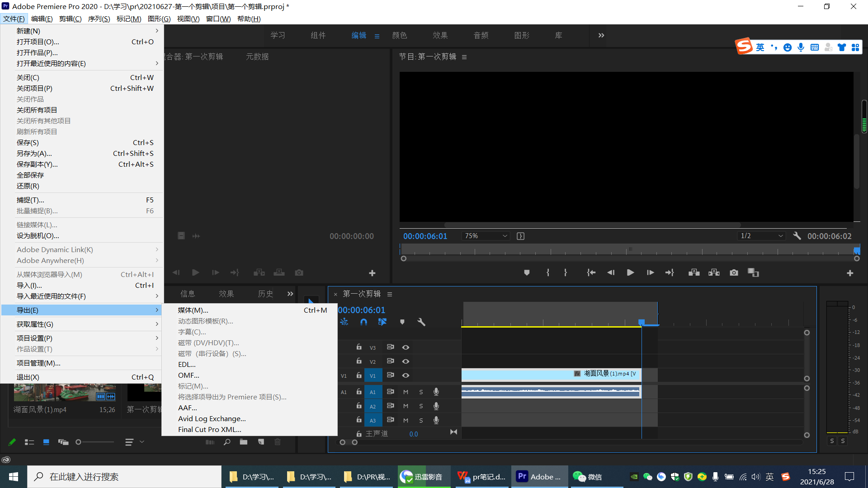Add marker in Program monitor
Viewport: 868px width, 488px height.
coord(527,272)
